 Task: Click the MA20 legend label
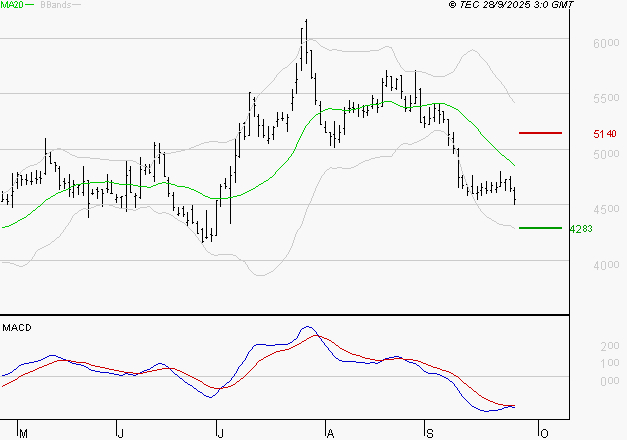pyautogui.click(x=12, y=4)
